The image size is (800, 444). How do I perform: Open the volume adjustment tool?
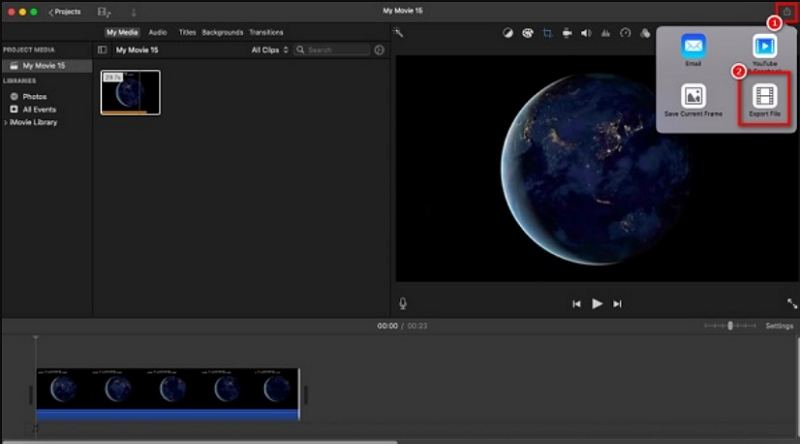[586, 33]
